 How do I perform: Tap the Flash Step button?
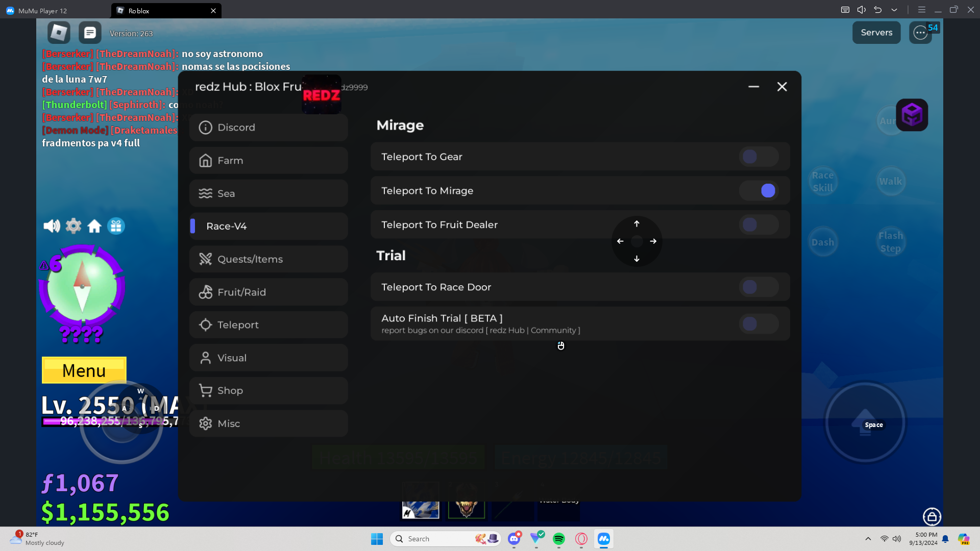(891, 242)
